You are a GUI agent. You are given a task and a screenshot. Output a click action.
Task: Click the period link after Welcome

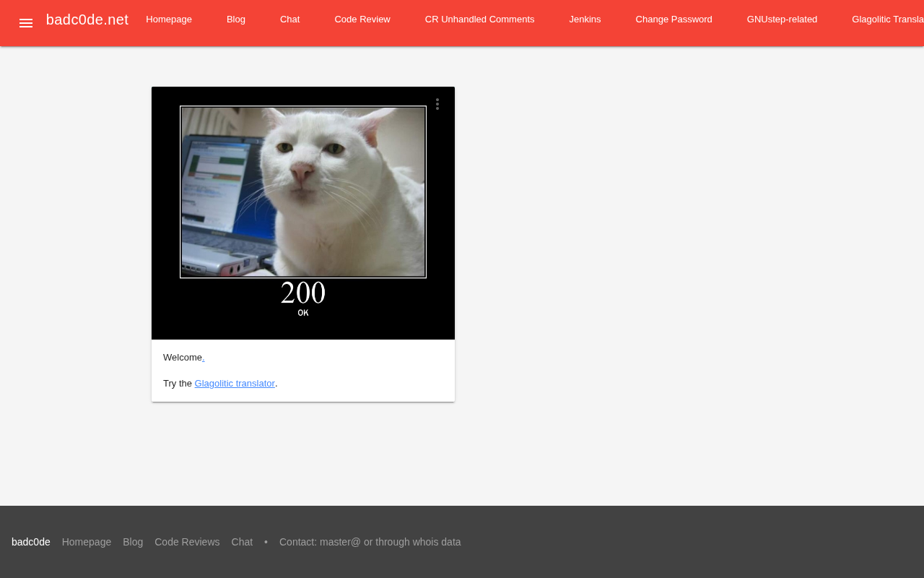click(x=204, y=358)
